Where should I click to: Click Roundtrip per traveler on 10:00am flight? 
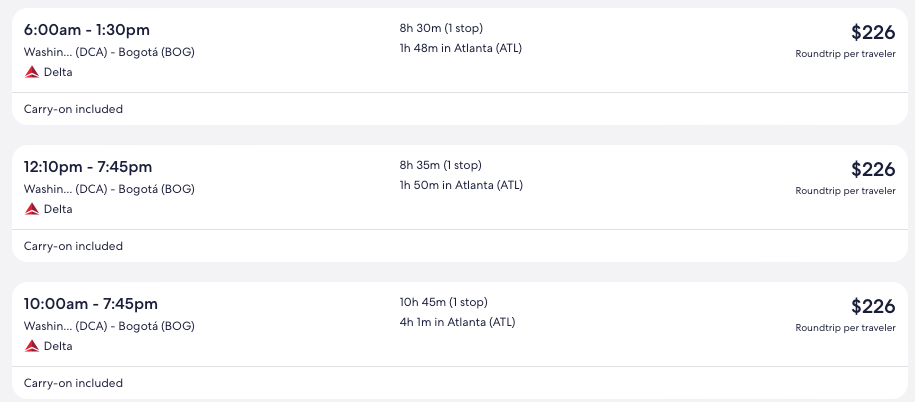(x=845, y=328)
